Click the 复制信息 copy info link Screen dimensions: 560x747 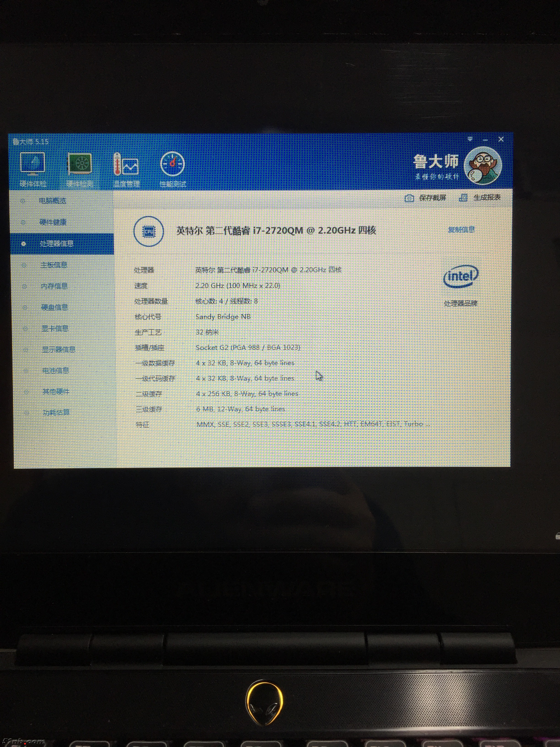(461, 230)
